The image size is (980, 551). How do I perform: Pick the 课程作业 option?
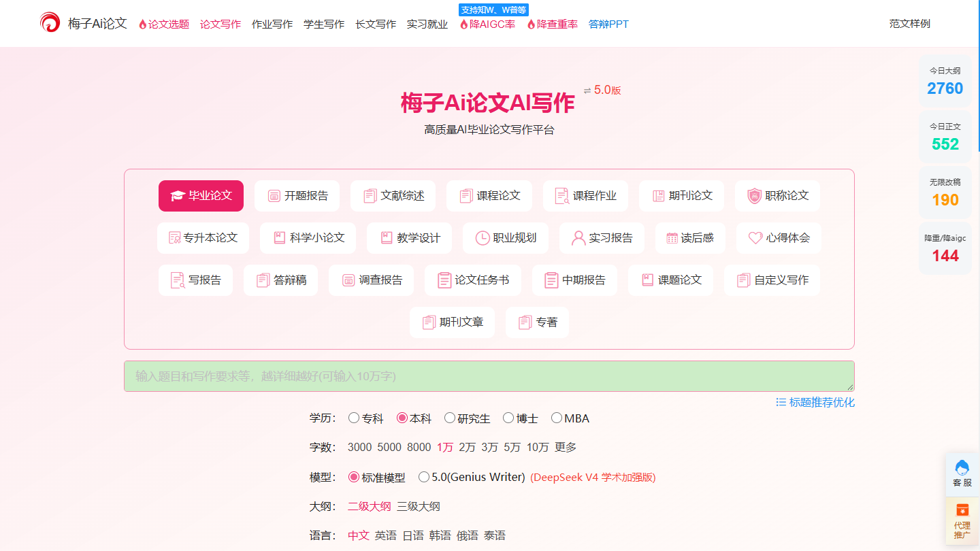click(x=585, y=196)
